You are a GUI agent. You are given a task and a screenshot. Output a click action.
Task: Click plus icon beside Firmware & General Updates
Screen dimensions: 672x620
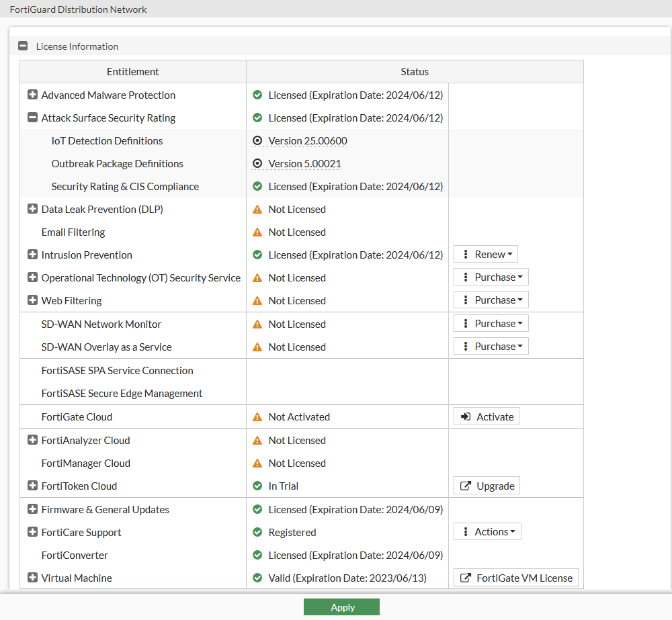(32, 509)
